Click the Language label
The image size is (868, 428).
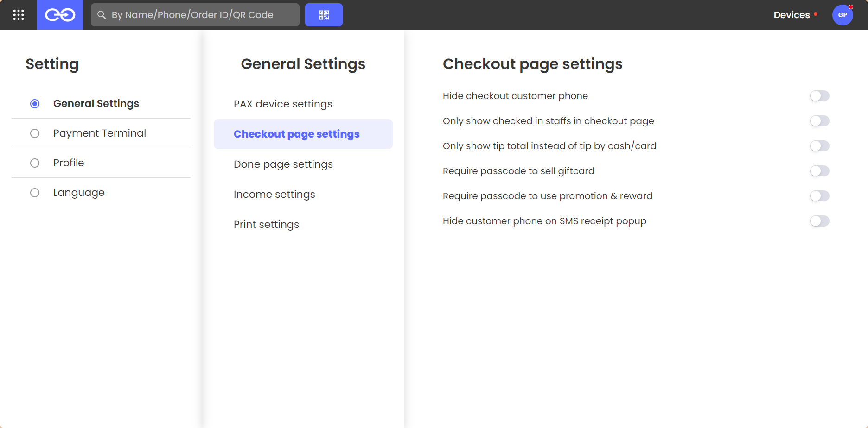tap(79, 193)
